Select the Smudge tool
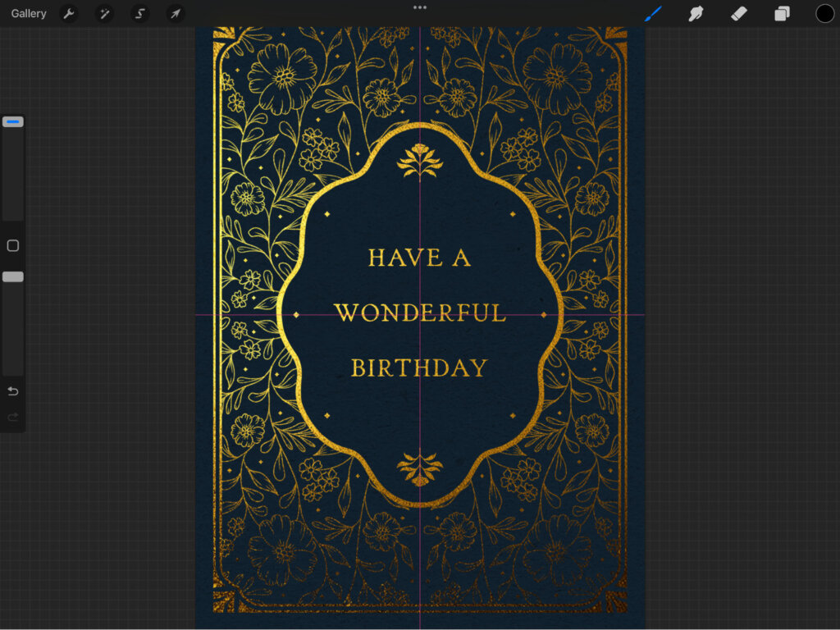Image resolution: width=840 pixels, height=630 pixels. 696,14
